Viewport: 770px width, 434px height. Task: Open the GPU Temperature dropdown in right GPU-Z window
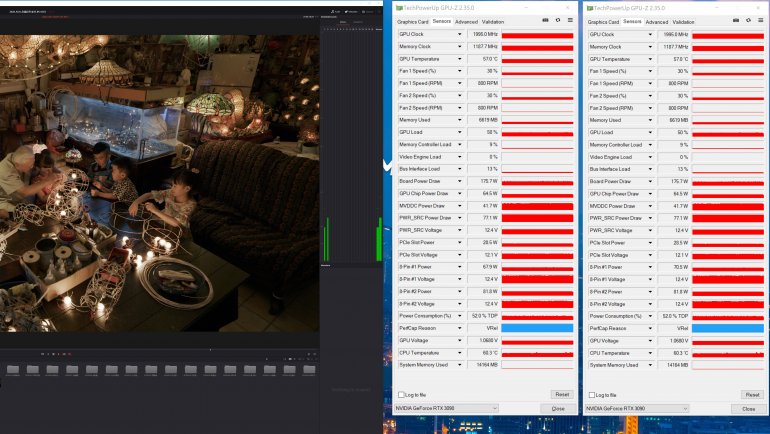(x=650, y=59)
